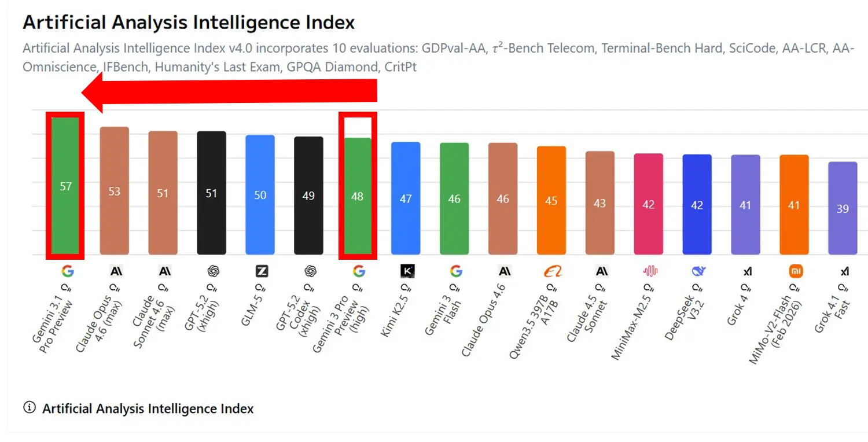Click the info icon beside Artificial Analysis Intelligence Index
Screen dimensions: 868x442
[x=29, y=408]
